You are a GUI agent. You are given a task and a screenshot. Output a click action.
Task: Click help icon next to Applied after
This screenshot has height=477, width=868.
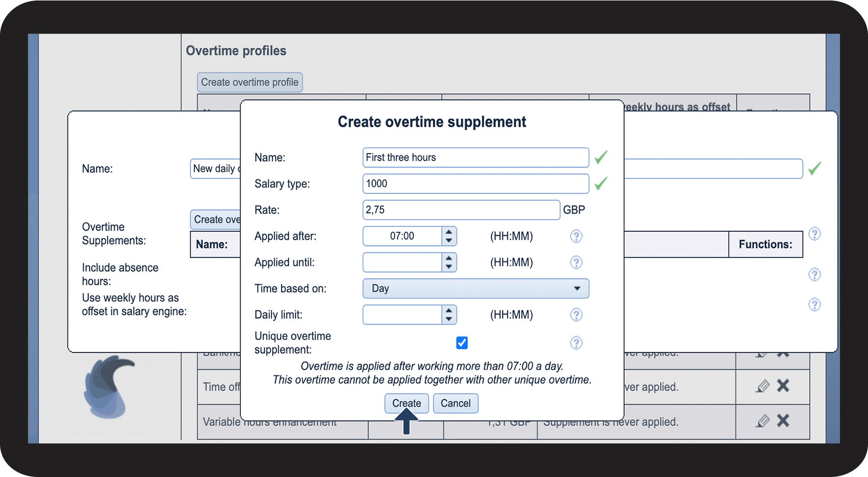pos(576,236)
